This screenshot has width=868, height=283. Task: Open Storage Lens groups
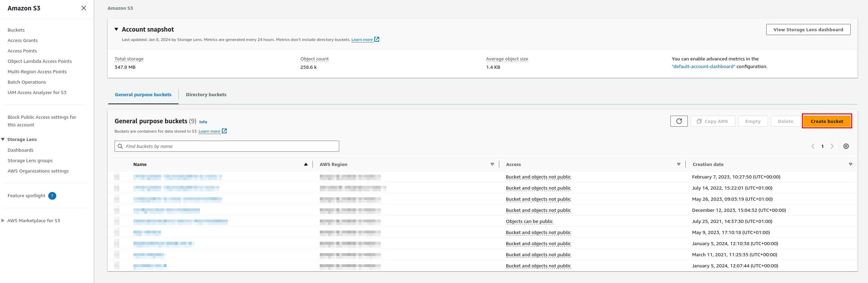click(30, 160)
